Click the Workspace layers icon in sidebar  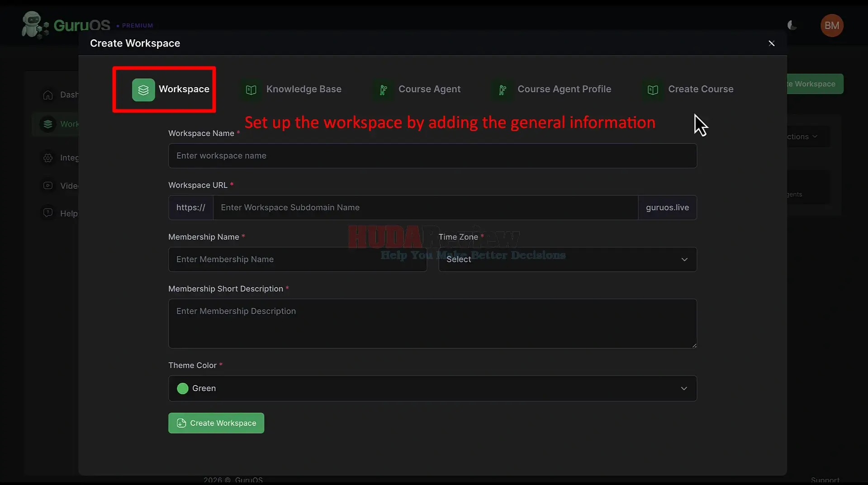pyautogui.click(x=48, y=124)
